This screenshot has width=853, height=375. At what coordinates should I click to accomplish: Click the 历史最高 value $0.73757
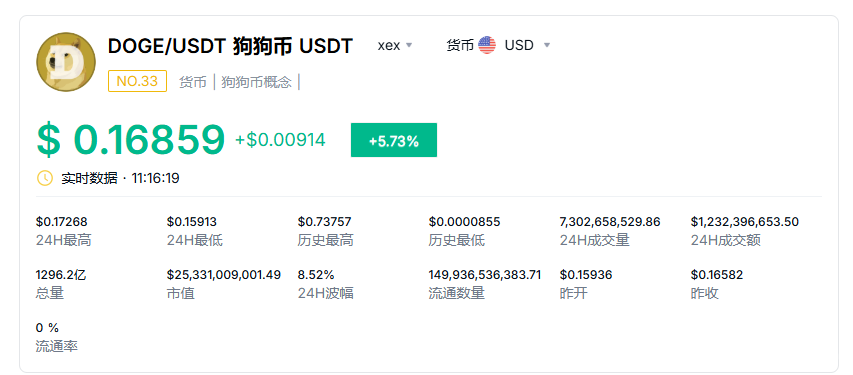tap(324, 222)
